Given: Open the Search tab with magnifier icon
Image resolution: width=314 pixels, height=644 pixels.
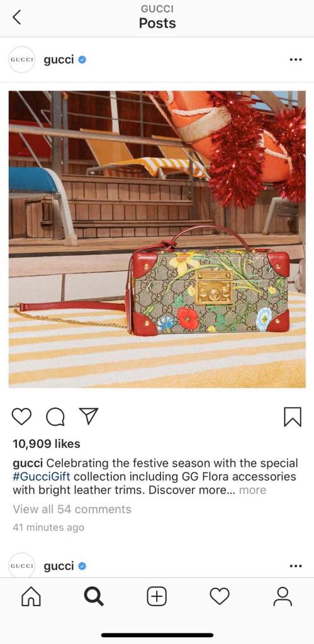Looking at the screenshot, I should [x=94, y=597].
